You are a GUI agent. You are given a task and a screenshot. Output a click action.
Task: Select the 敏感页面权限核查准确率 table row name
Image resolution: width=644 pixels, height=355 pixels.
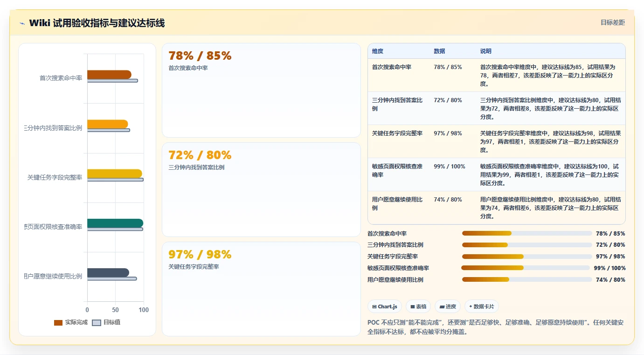pos(397,171)
